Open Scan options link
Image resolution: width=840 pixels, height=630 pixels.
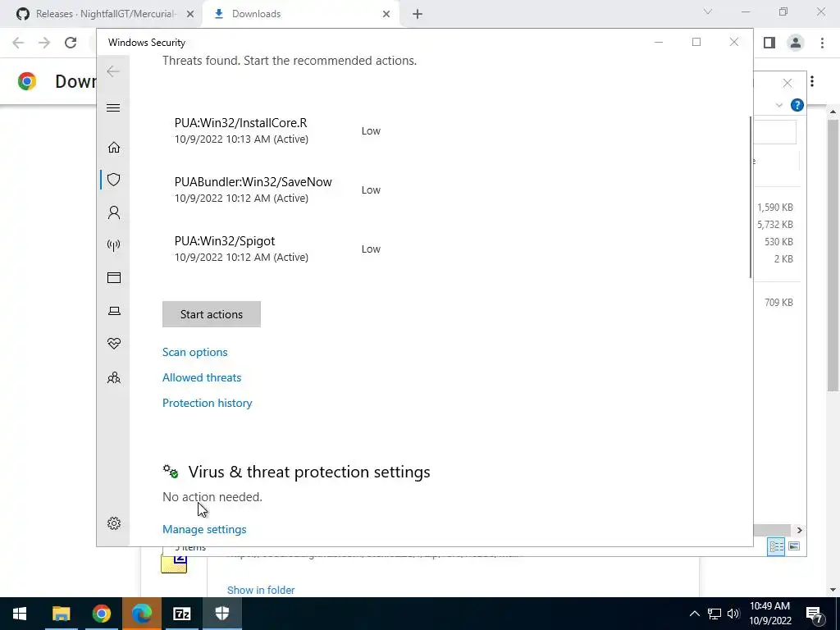coord(195,352)
